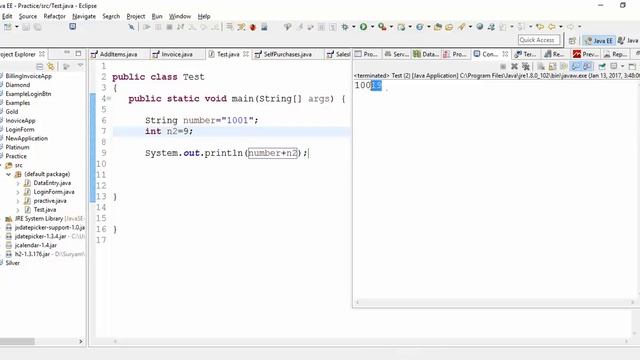640x360 pixels.
Task: Click the globe web browser toolbar icon
Action: (480, 27)
